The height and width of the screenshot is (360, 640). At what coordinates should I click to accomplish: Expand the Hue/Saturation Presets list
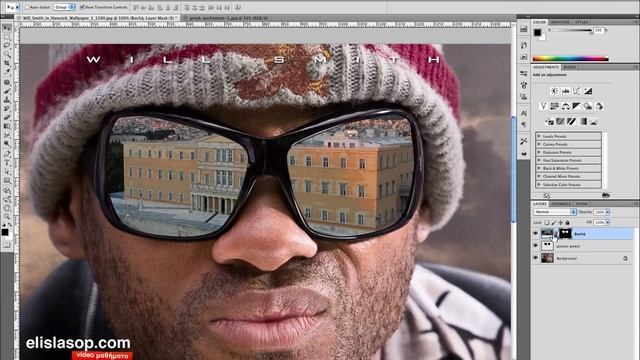[539, 160]
